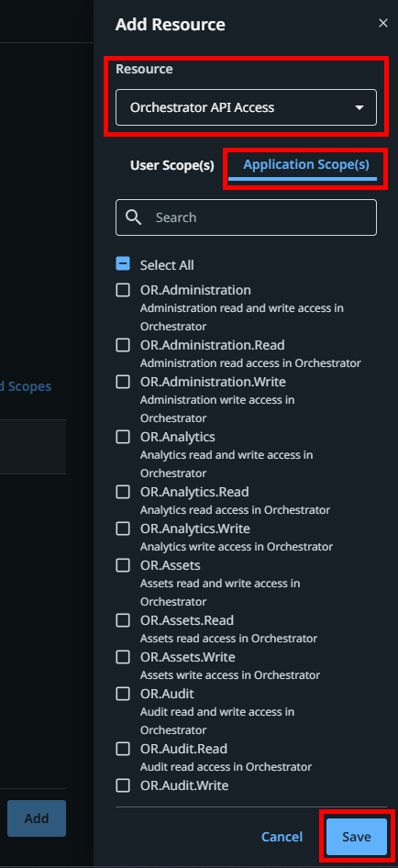
Task: Check the OR.Audit.Read scope
Action: [x=123, y=749]
